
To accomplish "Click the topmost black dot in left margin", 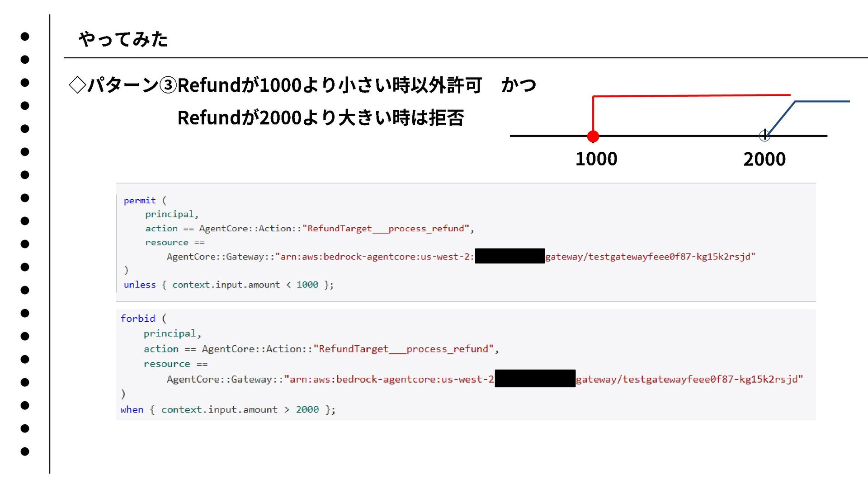I will click(25, 36).
